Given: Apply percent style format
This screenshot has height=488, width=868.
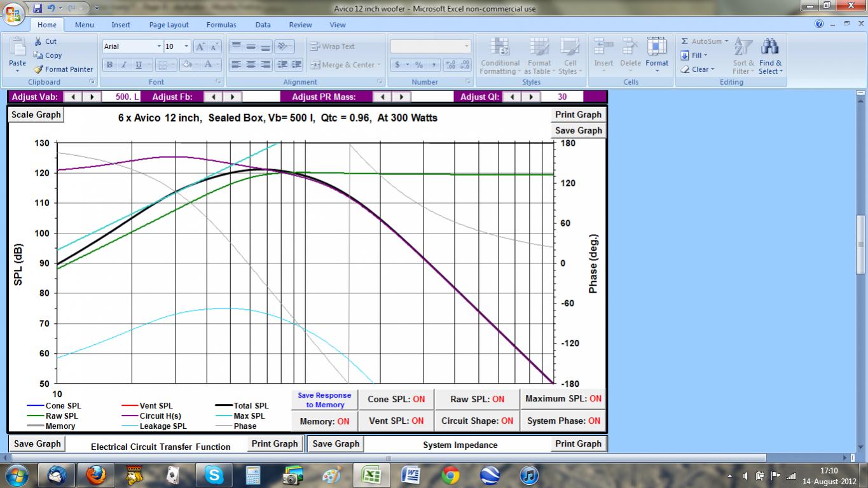Looking at the screenshot, I should (419, 65).
